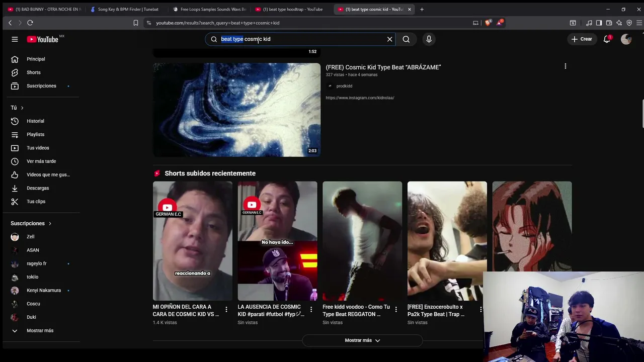Open the notifications bell

point(607,39)
